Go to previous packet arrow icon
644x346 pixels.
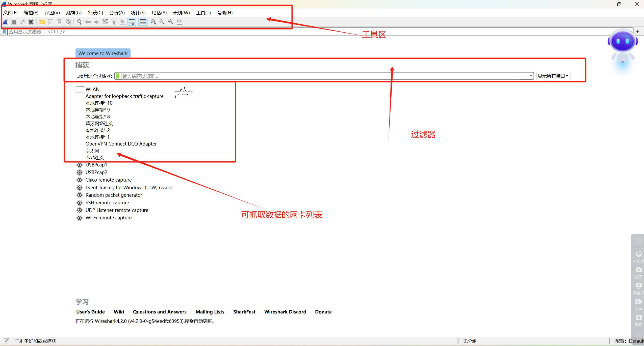tap(88, 22)
